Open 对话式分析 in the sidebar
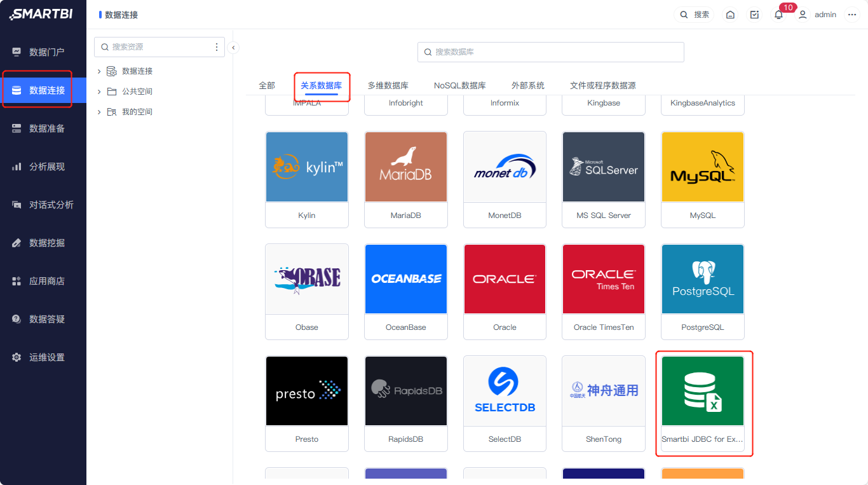The image size is (868, 485). [43, 205]
